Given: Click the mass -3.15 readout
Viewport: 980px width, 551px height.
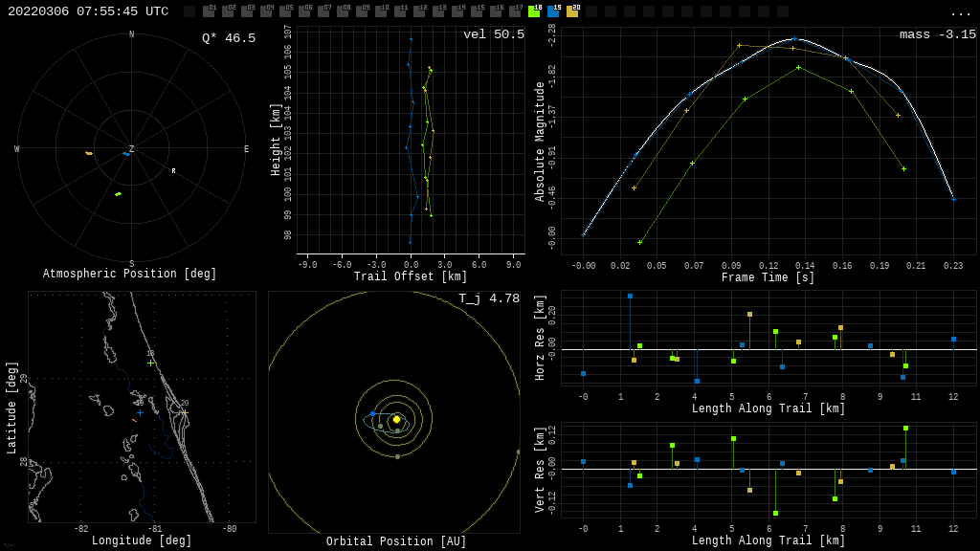Looking at the screenshot, I should pyautogui.click(x=937, y=34).
